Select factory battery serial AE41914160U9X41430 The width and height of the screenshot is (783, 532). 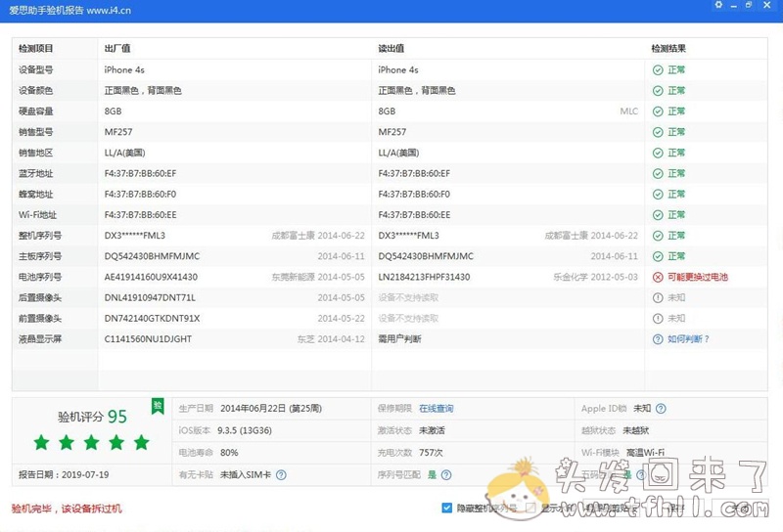pos(151,277)
